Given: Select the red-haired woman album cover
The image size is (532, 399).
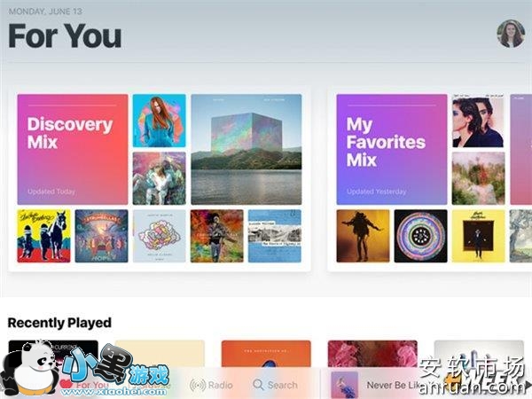Looking at the screenshot, I should (159, 121).
